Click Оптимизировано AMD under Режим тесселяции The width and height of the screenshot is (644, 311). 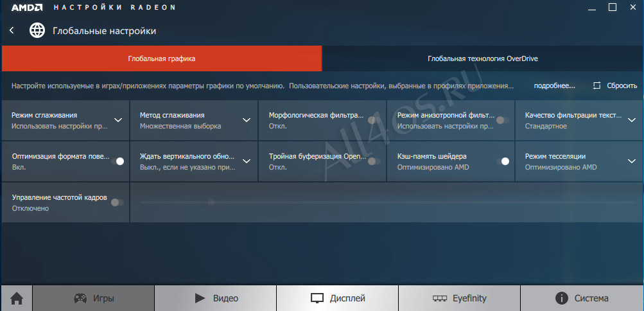coord(561,167)
